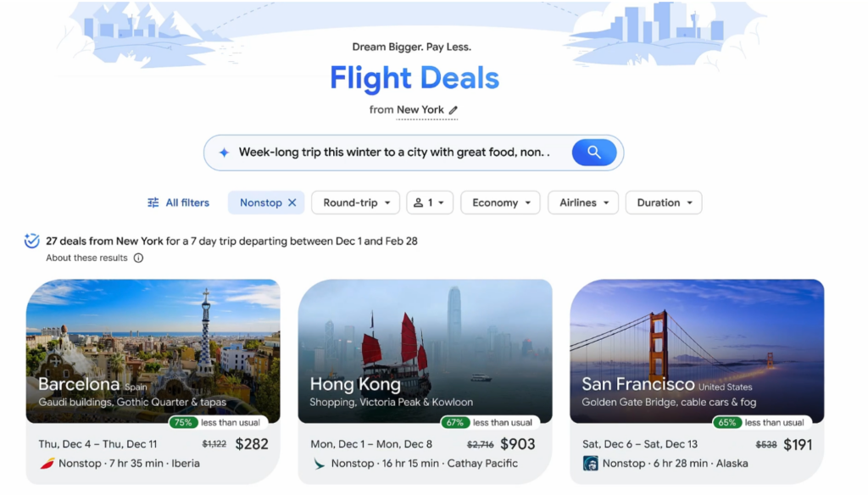868x495 pixels.
Task: Remove the Nonstop filter chip
Action: (292, 203)
